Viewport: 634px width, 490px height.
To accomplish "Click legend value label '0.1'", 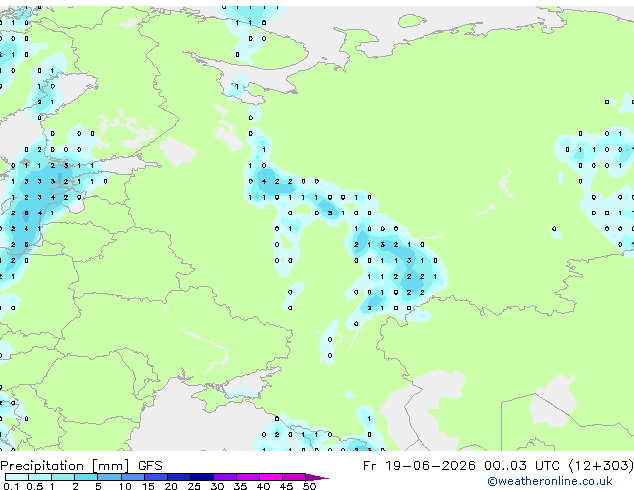I will tap(11, 486).
